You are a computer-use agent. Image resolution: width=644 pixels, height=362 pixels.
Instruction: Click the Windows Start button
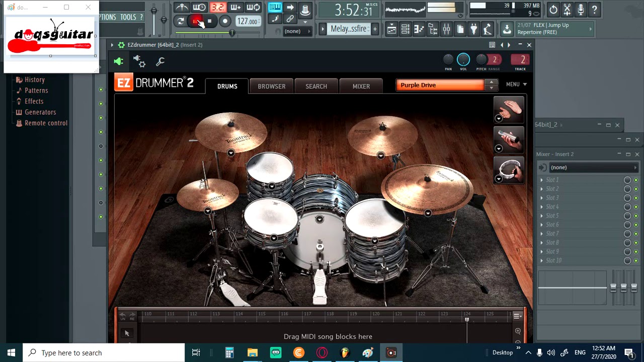pyautogui.click(x=11, y=352)
